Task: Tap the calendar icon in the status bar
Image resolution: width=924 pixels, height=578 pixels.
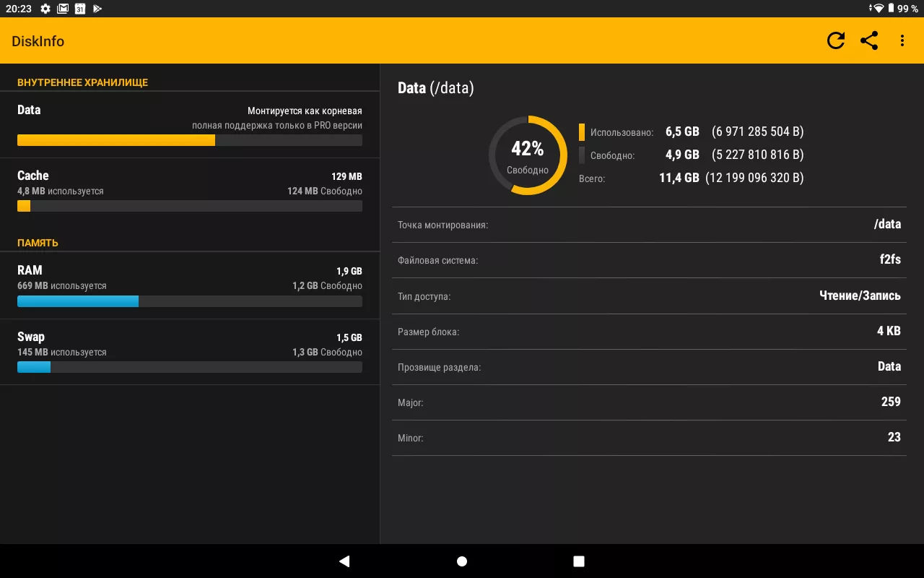Action: 80,9
